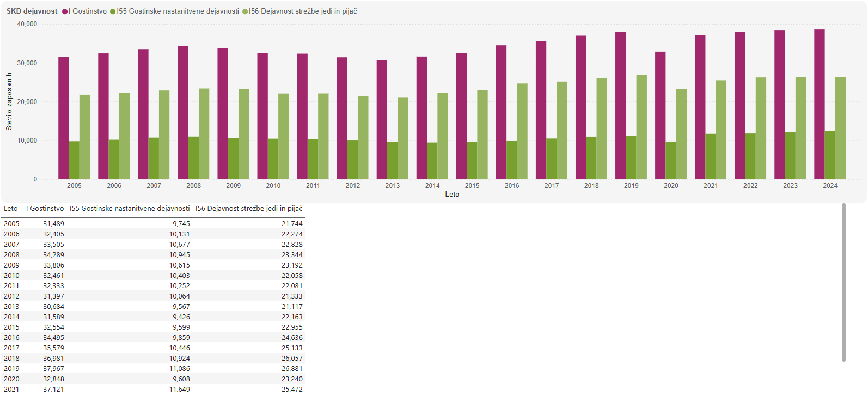Click the 9,426 value in the 2014 row

(x=181, y=317)
